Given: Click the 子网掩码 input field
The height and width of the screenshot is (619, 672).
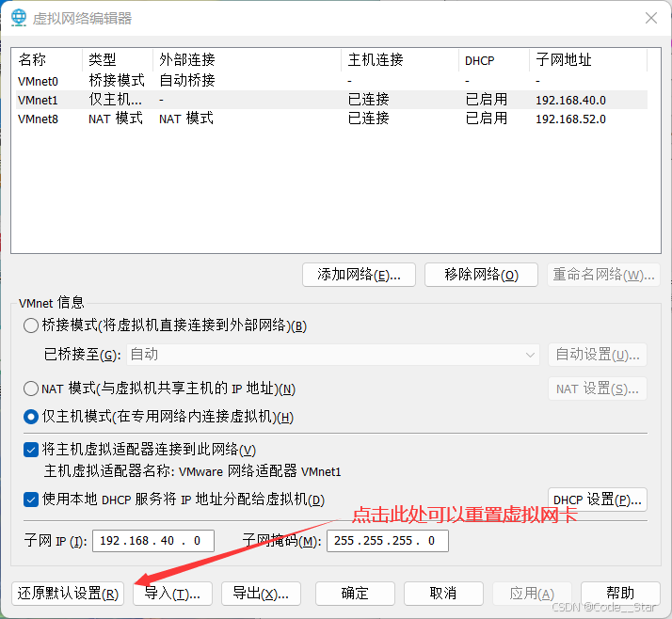Looking at the screenshot, I should (388, 541).
